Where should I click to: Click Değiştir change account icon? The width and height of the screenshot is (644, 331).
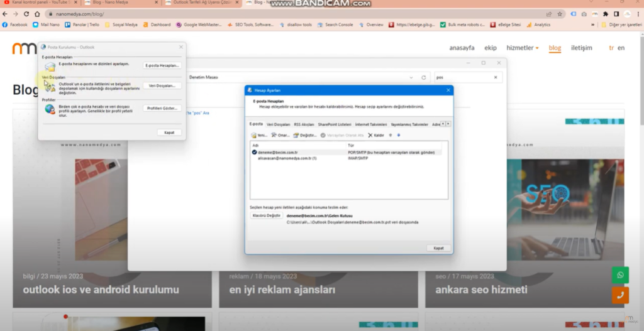[x=305, y=135]
